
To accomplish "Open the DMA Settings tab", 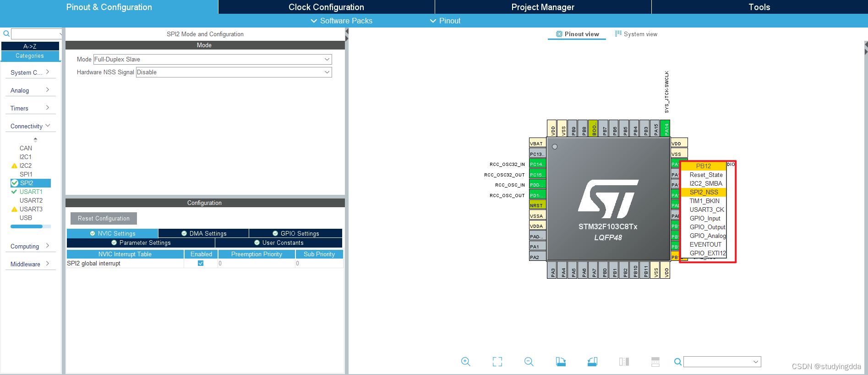I will [x=204, y=233].
